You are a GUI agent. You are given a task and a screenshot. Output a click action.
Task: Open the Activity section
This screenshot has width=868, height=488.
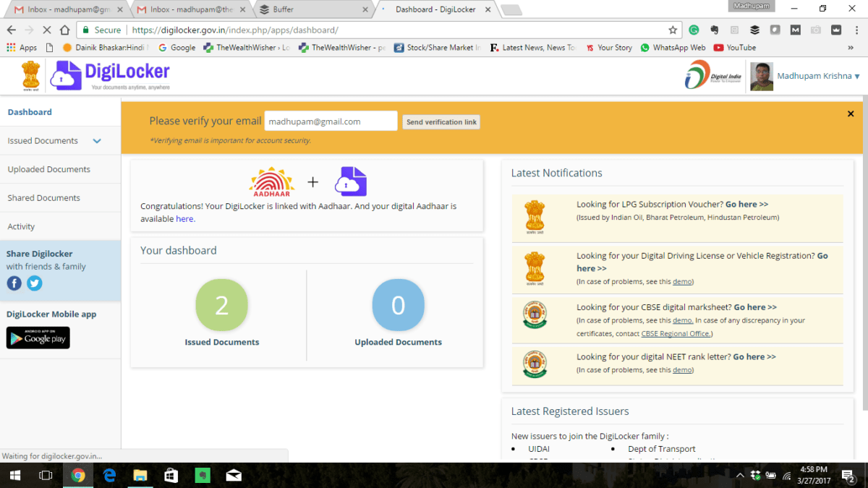click(21, 226)
